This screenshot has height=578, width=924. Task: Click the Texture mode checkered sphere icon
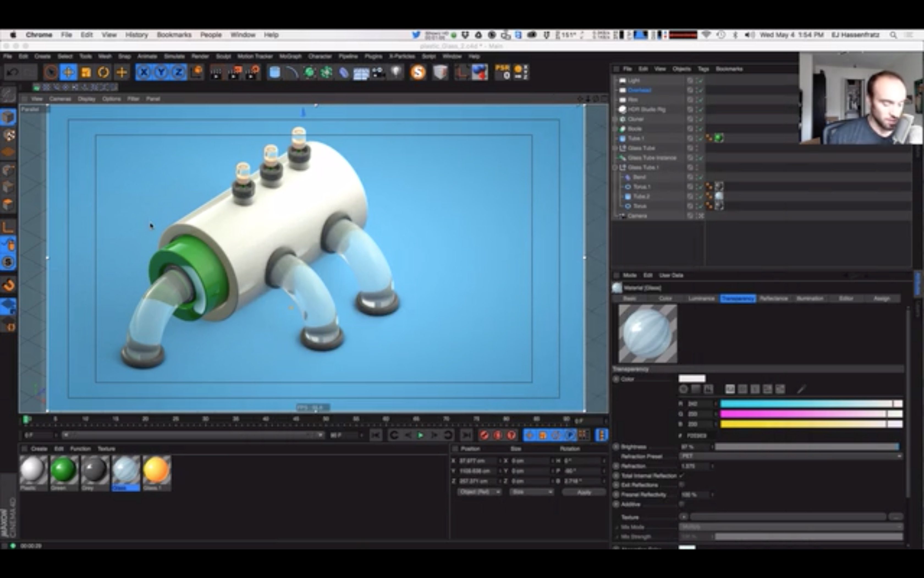pyautogui.click(x=8, y=135)
